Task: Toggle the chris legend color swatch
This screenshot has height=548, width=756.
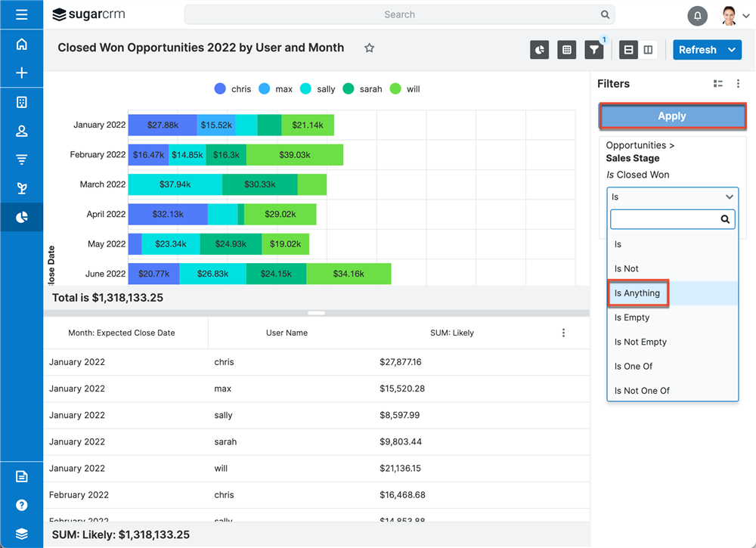Action: coord(220,89)
